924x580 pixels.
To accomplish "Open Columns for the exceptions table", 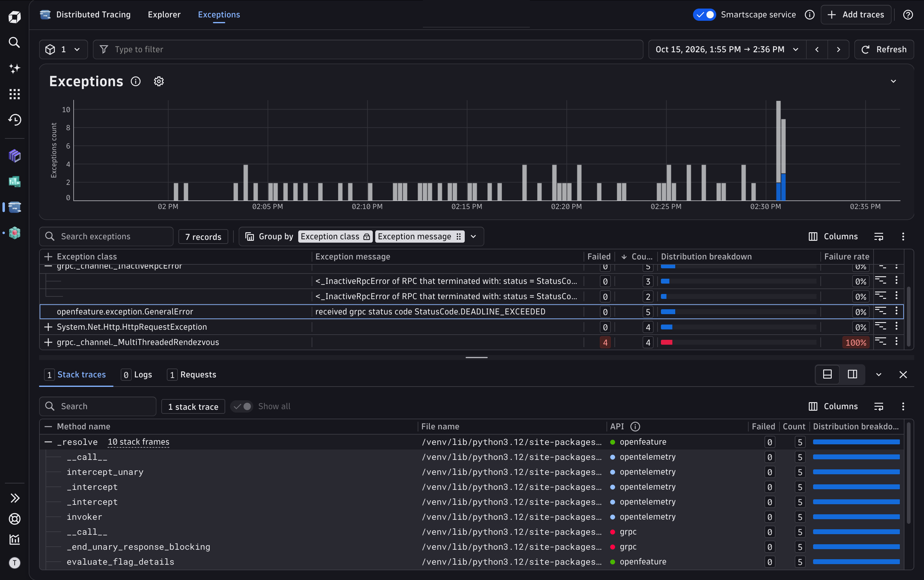I will (x=833, y=237).
